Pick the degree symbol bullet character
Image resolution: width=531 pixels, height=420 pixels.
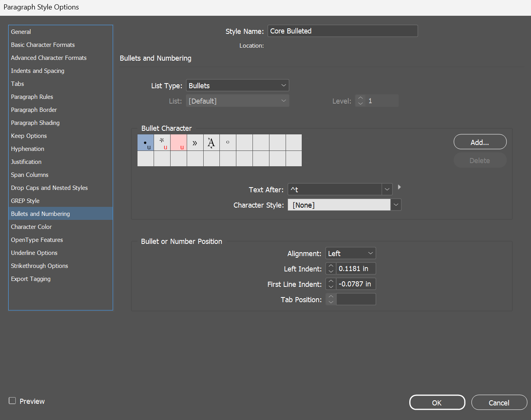(228, 142)
